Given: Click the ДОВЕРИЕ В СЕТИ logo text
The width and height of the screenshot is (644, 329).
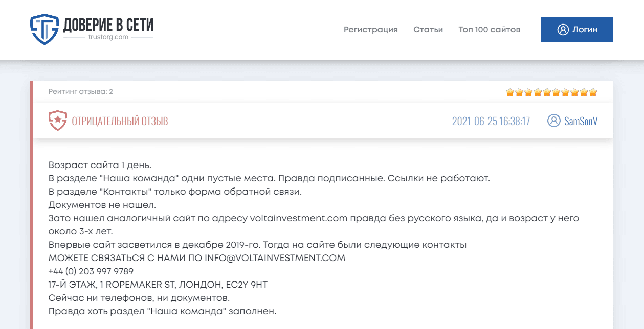Looking at the screenshot, I should (108, 25).
